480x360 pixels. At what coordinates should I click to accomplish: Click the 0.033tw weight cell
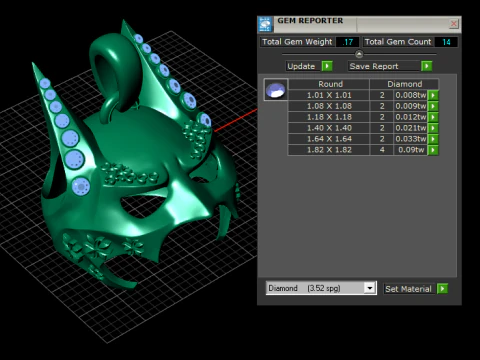coord(411,139)
